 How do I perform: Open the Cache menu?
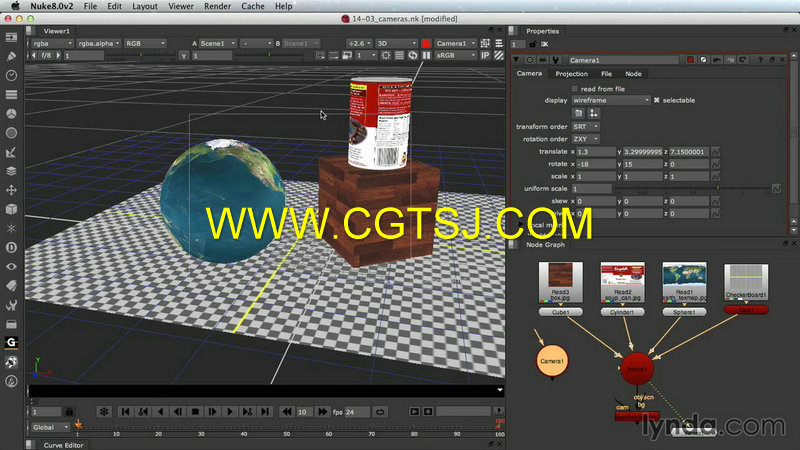pyautogui.click(x=253, y=6)
